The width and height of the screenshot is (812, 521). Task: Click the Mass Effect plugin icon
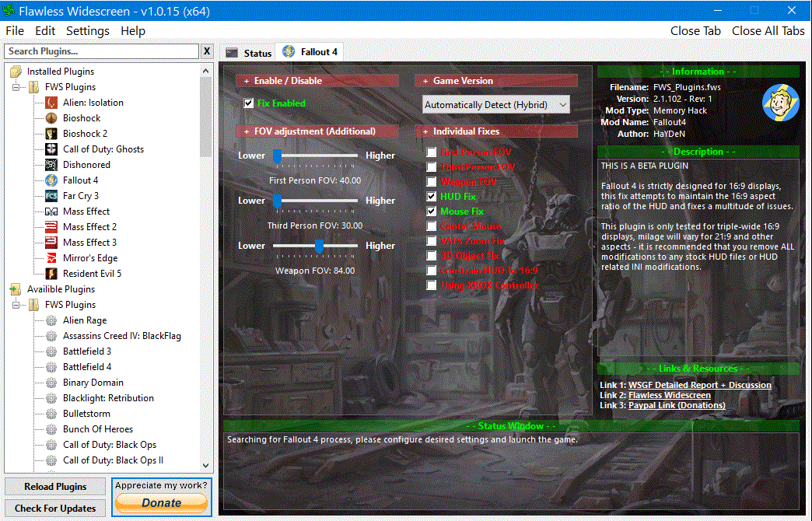tap(51, 212)
